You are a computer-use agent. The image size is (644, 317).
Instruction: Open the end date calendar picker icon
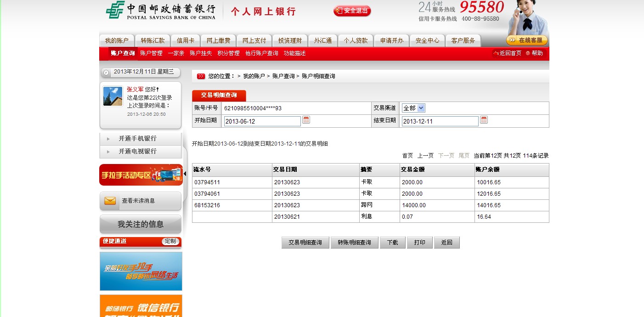pyautogui.click(x=484, y=120)
